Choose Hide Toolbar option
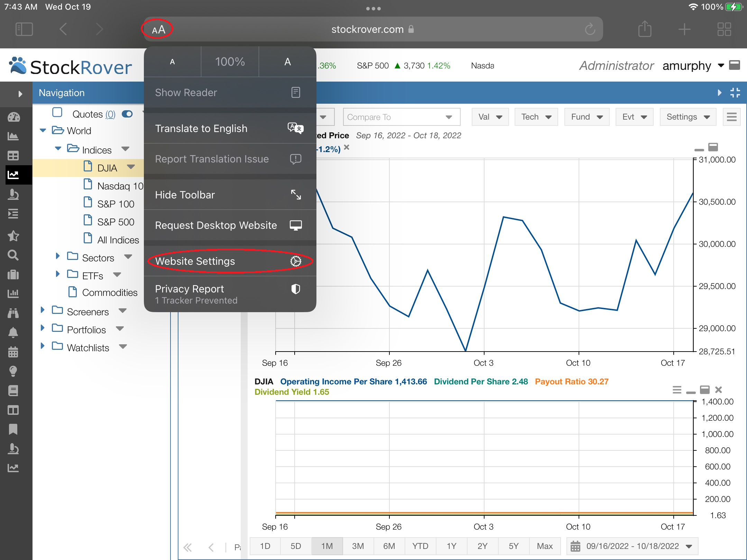 point(230,195)
